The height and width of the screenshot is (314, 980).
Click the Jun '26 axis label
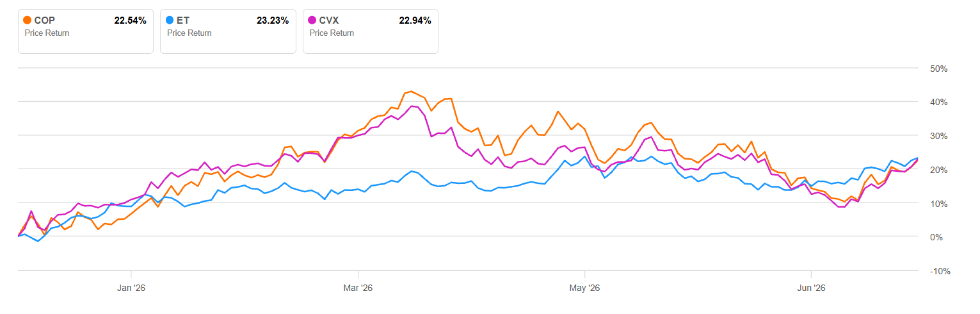(811, 288)
